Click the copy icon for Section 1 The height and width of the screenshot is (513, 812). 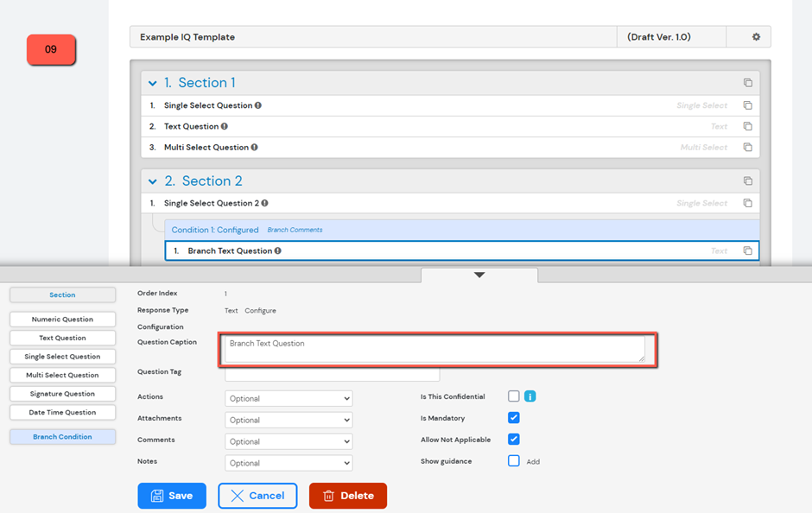tap(747, 83)
